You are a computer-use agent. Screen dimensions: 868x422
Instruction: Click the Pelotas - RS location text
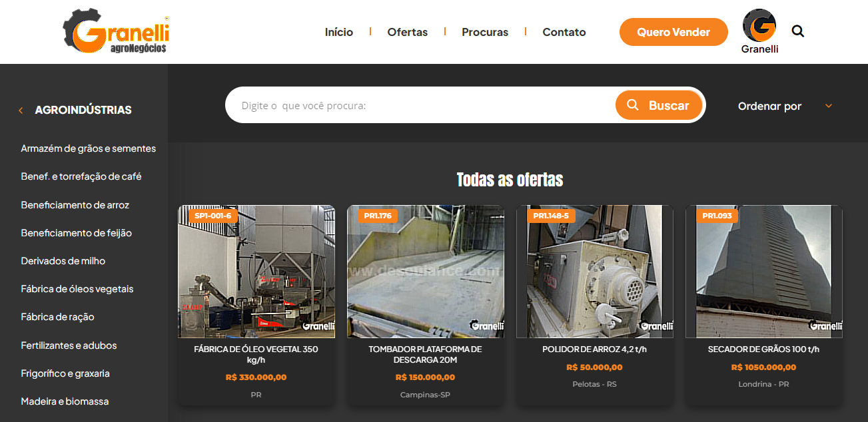click(x=595, y=385)
